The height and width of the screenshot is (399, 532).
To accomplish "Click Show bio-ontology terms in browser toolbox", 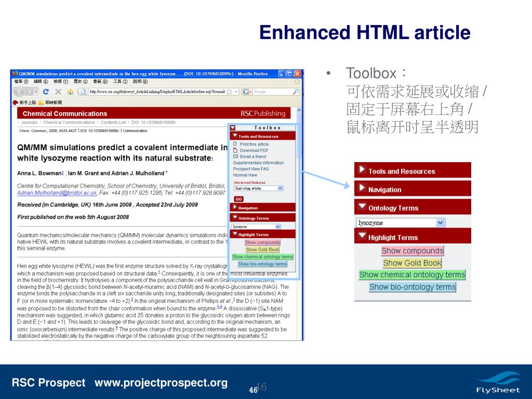I will pyautogui.click(x=262, y=264).
